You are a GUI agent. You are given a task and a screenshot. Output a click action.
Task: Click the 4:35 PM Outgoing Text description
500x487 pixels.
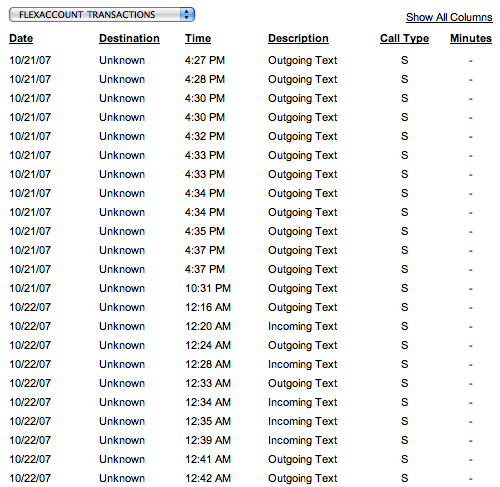303,231
